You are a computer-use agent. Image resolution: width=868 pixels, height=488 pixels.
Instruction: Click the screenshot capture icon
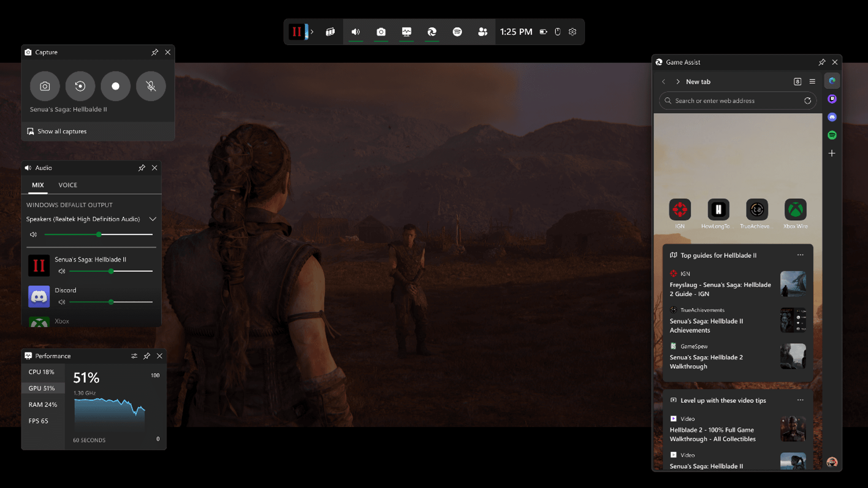45,85
